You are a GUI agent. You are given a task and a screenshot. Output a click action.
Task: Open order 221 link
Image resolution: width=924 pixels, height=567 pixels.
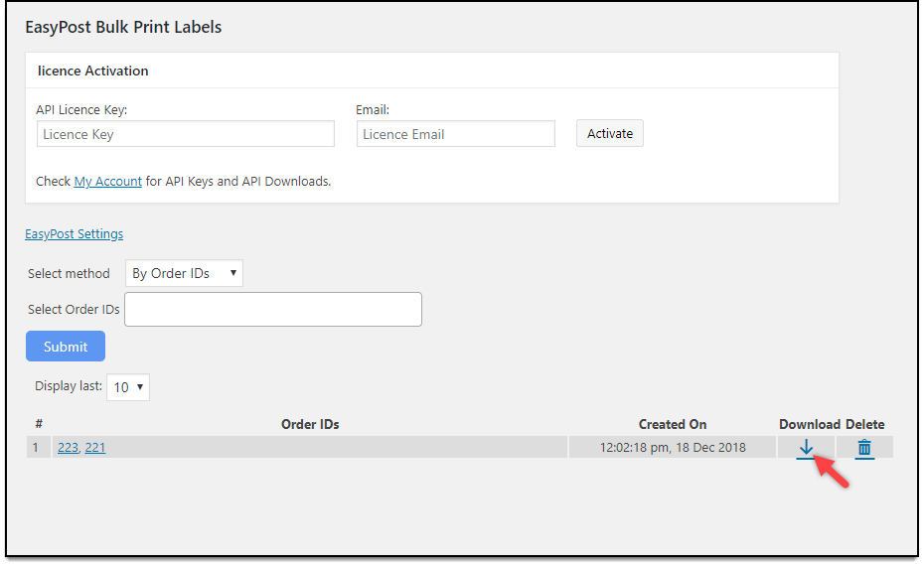(x=94, y=448)
